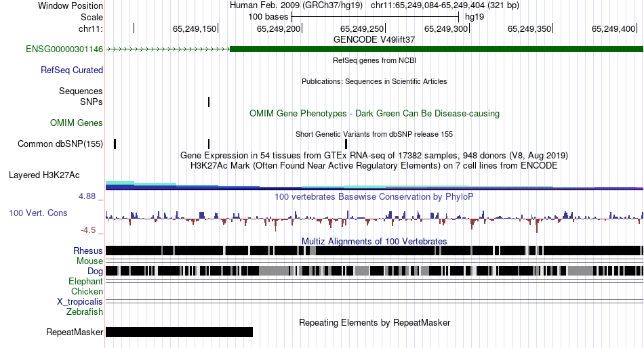This screenshot has height=348, width=644.
Task: Click the GENCODE V49lift37 track title
Action: (374, 40)
